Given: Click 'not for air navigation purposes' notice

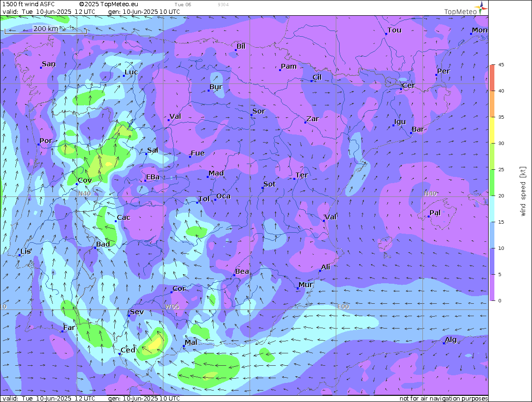Looking at the screenshot, I should tap(444, 398).
